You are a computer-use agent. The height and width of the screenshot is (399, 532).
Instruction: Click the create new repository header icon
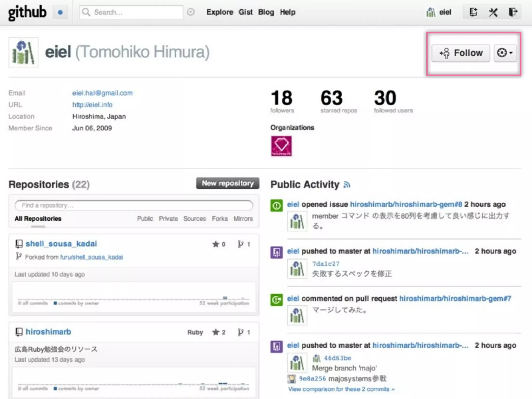coord(473,12)
